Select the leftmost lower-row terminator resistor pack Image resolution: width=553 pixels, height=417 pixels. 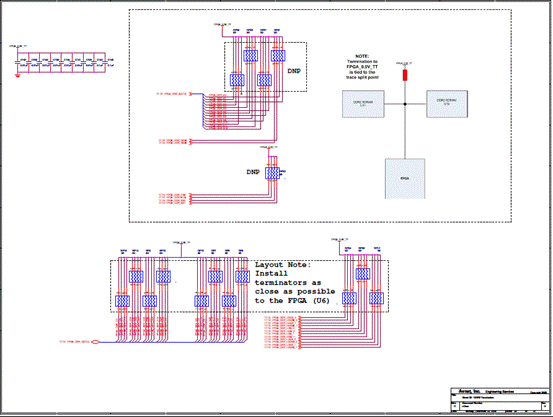click(x=122, y=301)
